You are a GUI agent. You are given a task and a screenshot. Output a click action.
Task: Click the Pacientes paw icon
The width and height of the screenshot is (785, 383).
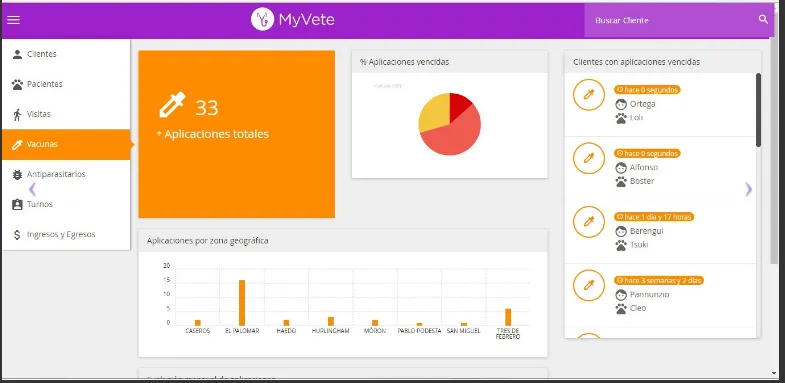pos(17,85)
